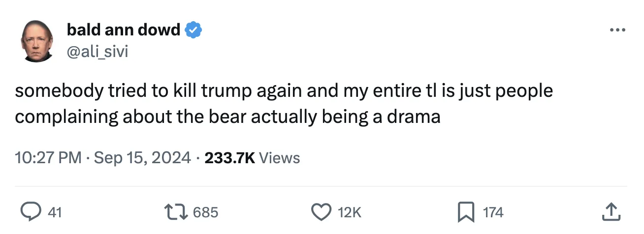This screenshot has height=234, width=644.
Task: Click the repost count 685
Action: [x=205, y=212]
